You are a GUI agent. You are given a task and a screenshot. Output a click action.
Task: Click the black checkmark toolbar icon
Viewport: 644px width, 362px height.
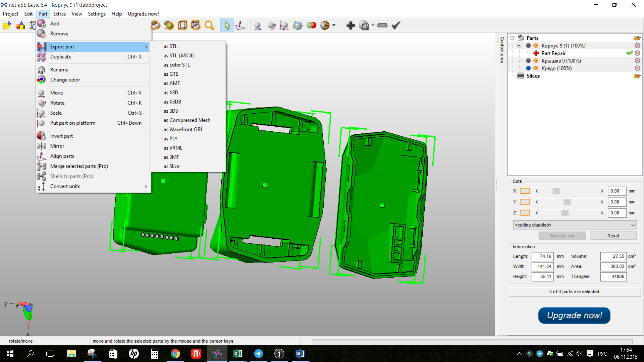tap(396, 25)
